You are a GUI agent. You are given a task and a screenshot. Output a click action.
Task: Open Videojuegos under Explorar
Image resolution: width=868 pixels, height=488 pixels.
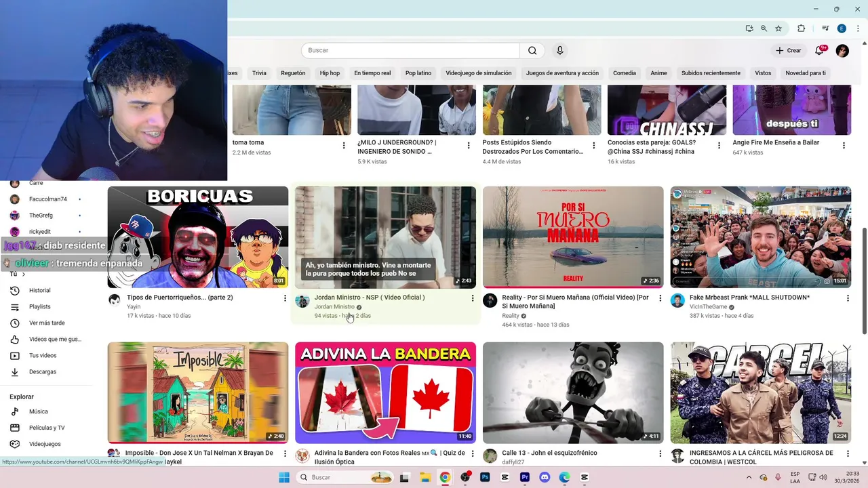point(46,444)
